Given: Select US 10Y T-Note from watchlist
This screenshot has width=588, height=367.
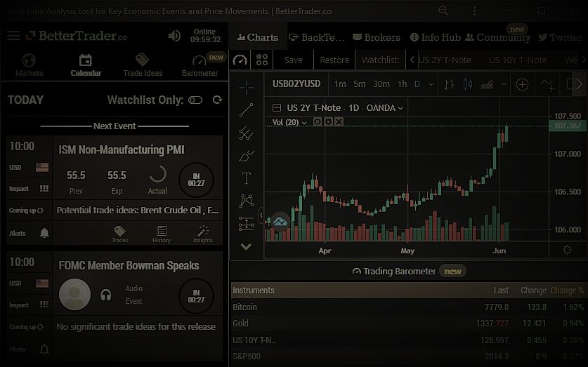Looking at the screenshot, I should pos(518,60).
